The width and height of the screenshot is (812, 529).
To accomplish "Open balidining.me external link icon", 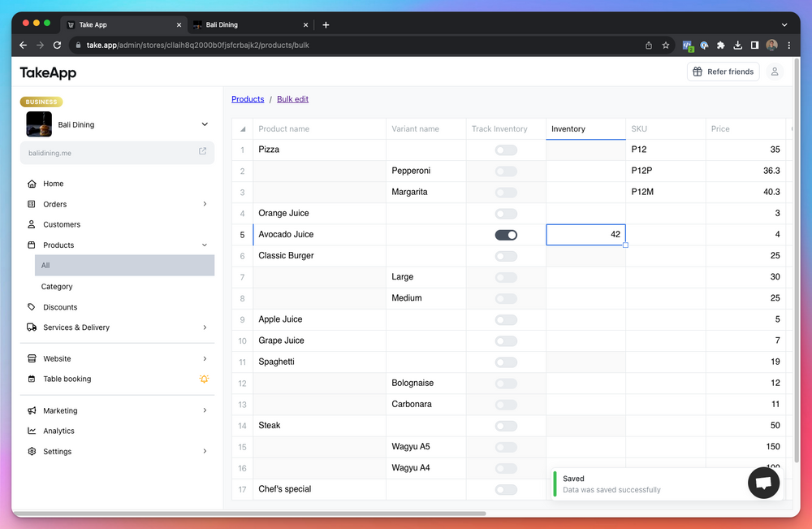I will [x=202, y=151].
